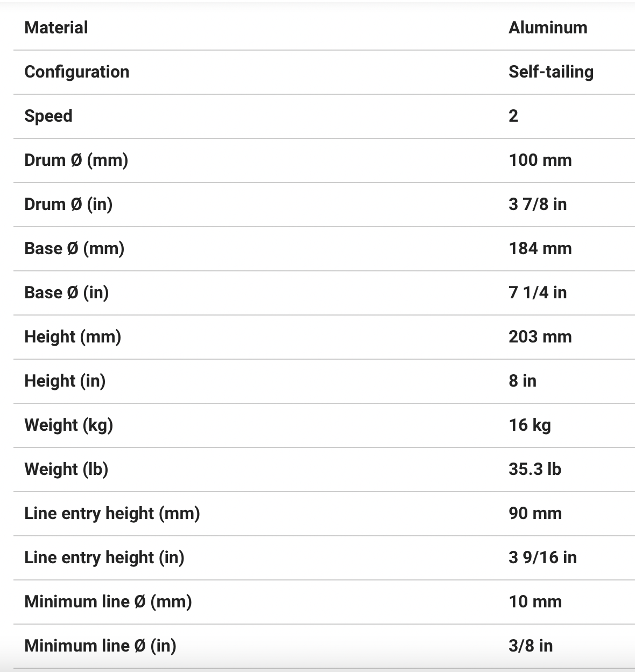Screen dimensions: 635x672
Task: Select the Self-tailing configuration value
Action: [x=551, y=72]
